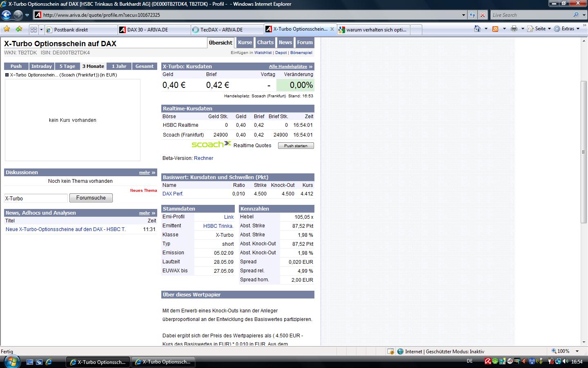
Task: Select the Push chart tab
Action: click(16, 66)
